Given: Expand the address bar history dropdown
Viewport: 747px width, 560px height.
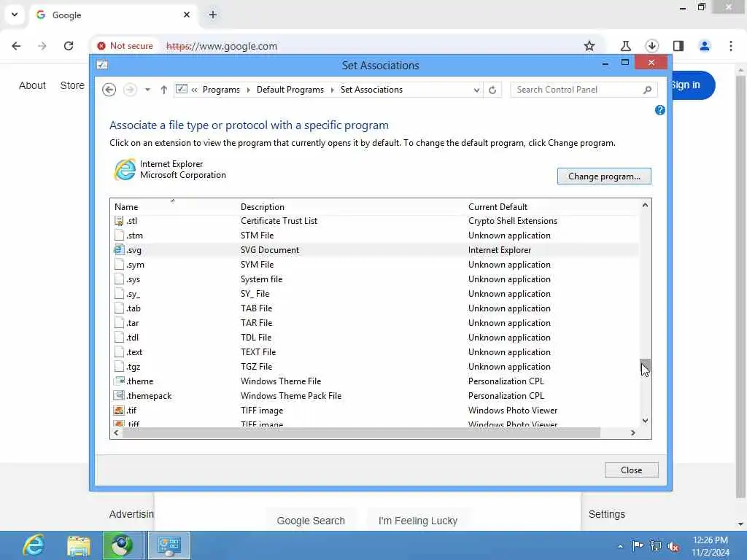Looking at the screenshot, I should pyautogui.click(x=476, y=90).
